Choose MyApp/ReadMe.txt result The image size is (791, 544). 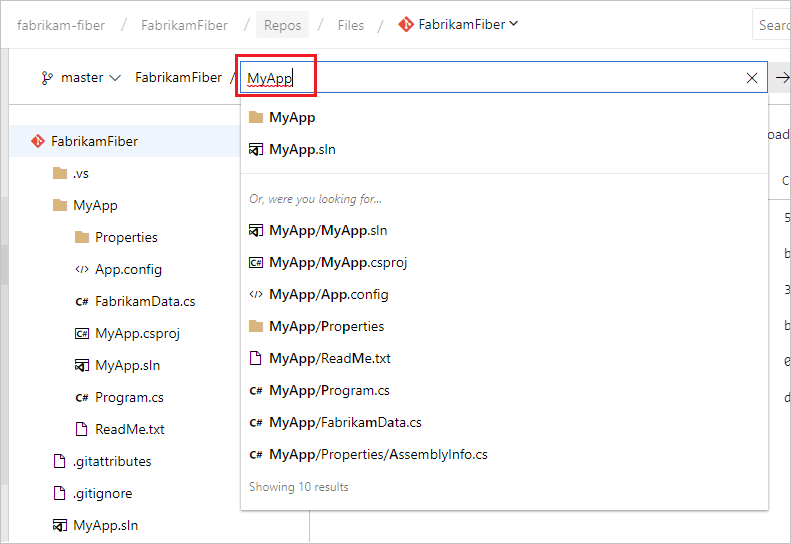[504, 358]
